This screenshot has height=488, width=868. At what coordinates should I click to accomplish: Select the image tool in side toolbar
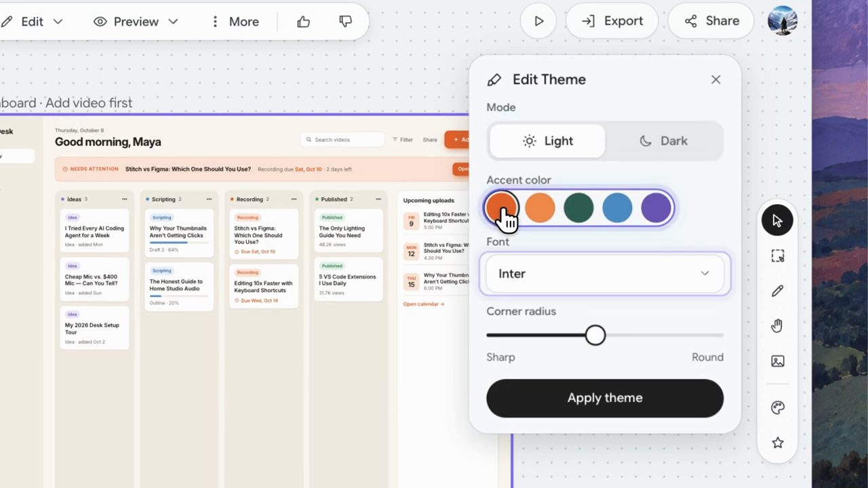[x=777, y=361]
